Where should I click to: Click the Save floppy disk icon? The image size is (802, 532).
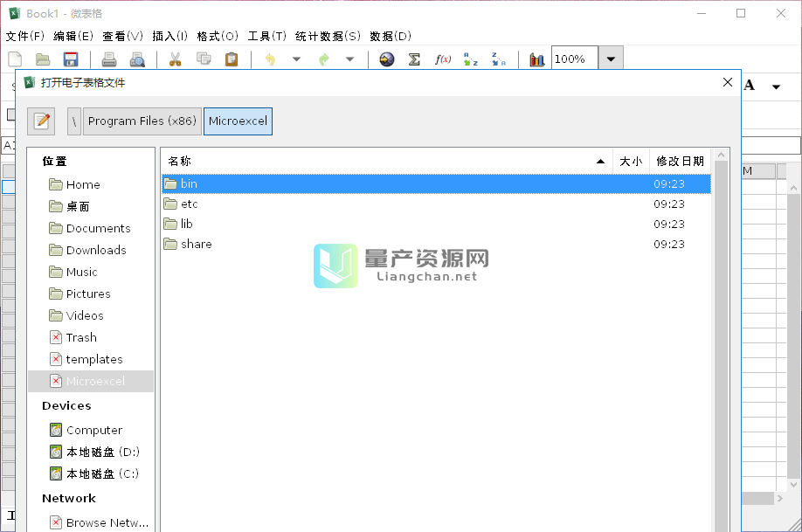pyautogui.click(x=71, y=59)
